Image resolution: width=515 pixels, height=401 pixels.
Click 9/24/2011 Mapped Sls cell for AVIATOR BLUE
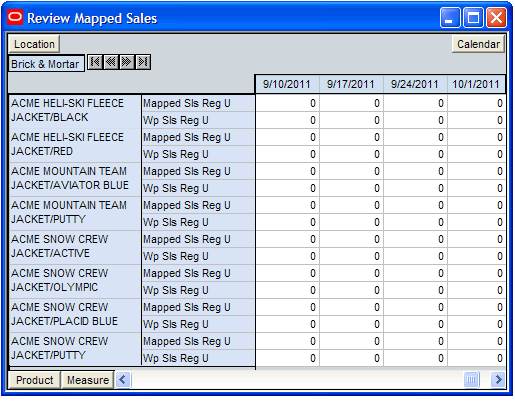click(x=415, y=171)
